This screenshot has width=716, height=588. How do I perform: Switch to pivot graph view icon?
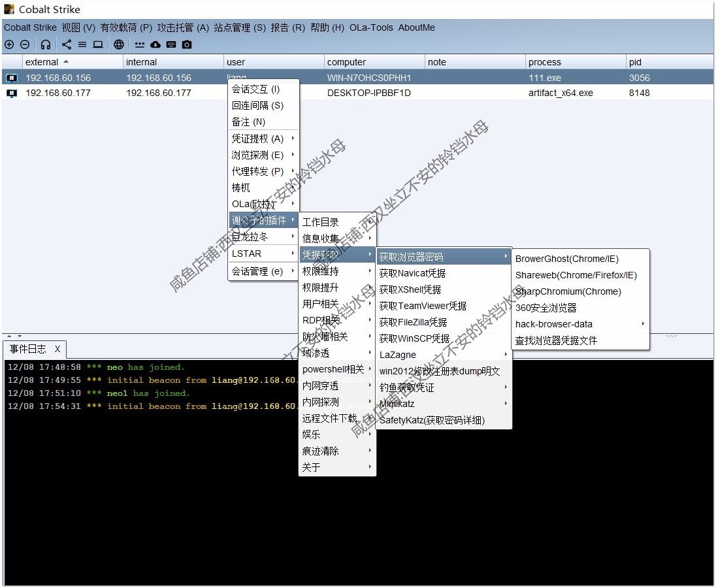pos(67,44)
